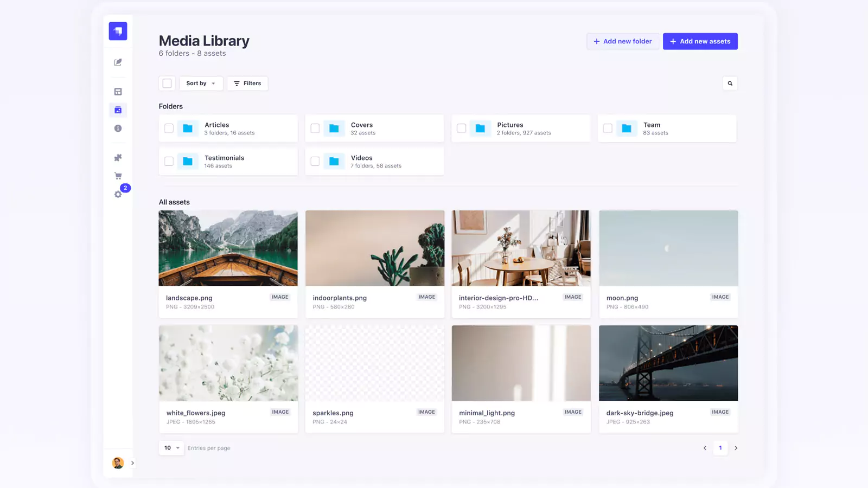This screenshot has width=868, height=488.
Task: Click the minimal_light.png file name
Action: pos(487,413)
